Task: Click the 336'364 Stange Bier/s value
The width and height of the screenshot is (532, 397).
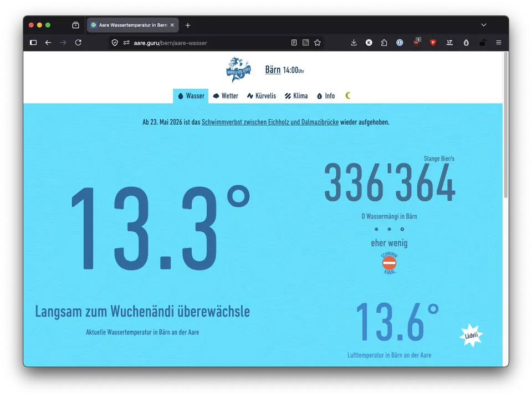Action: [390, 183]
